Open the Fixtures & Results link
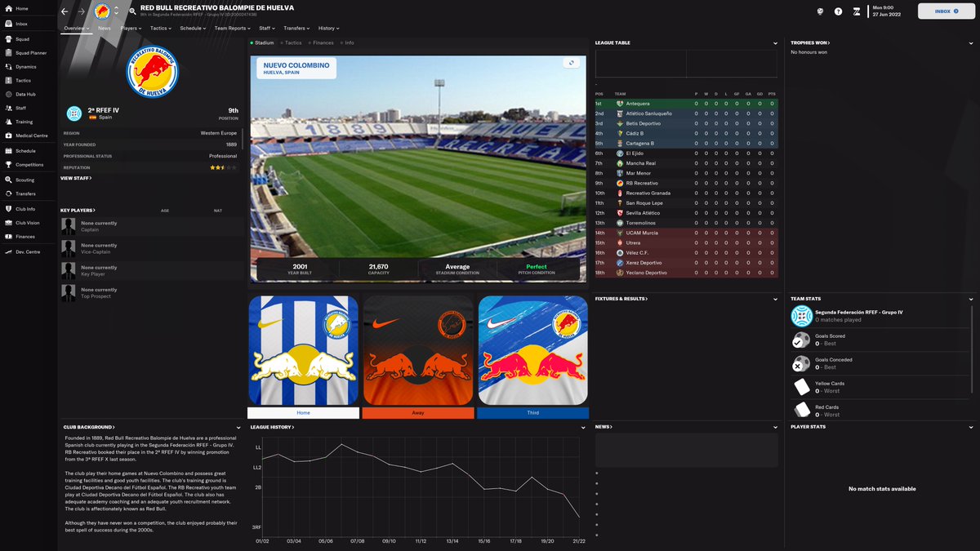The height and width of the screenshot is (551, 980). coord(621,300)
